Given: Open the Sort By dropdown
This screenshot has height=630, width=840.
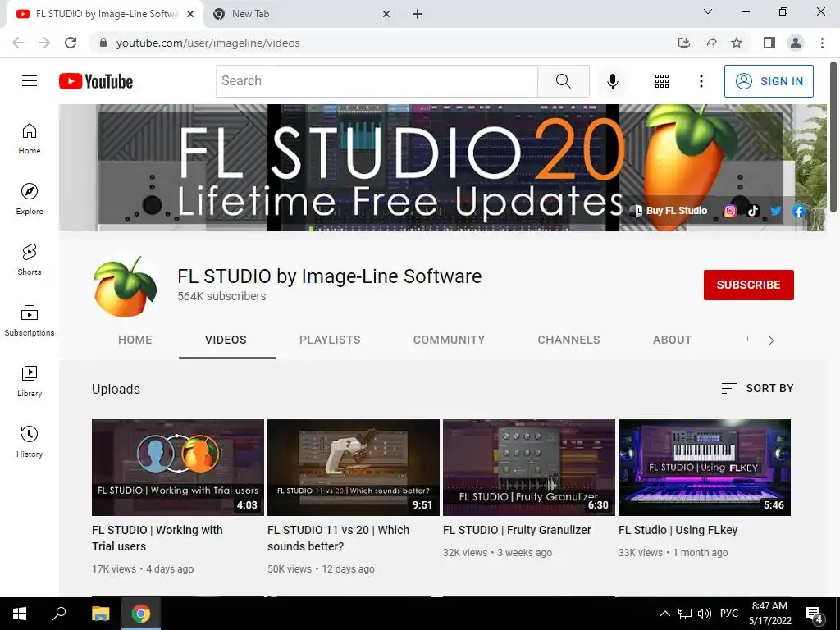Looking at the screenshot, I should pyautogui.click(x=757, y=388).
